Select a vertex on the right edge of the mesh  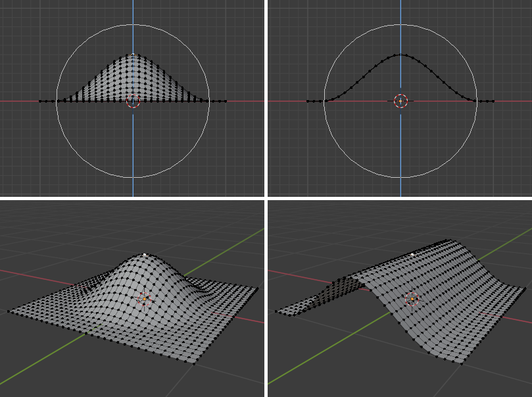227,100
